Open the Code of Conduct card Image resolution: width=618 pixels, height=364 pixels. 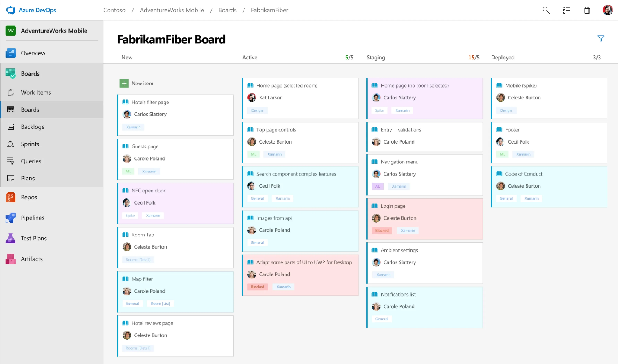pos(523,174)
